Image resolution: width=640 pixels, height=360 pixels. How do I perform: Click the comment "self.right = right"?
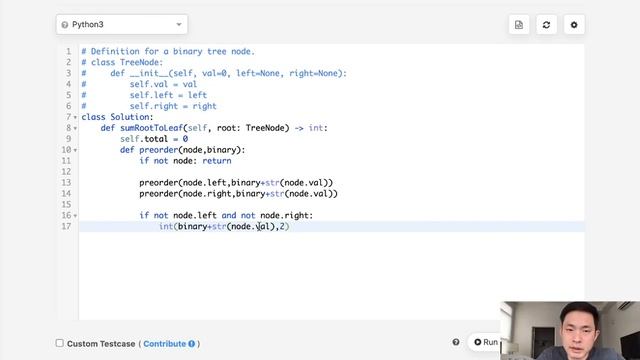(x=173, y=106)
